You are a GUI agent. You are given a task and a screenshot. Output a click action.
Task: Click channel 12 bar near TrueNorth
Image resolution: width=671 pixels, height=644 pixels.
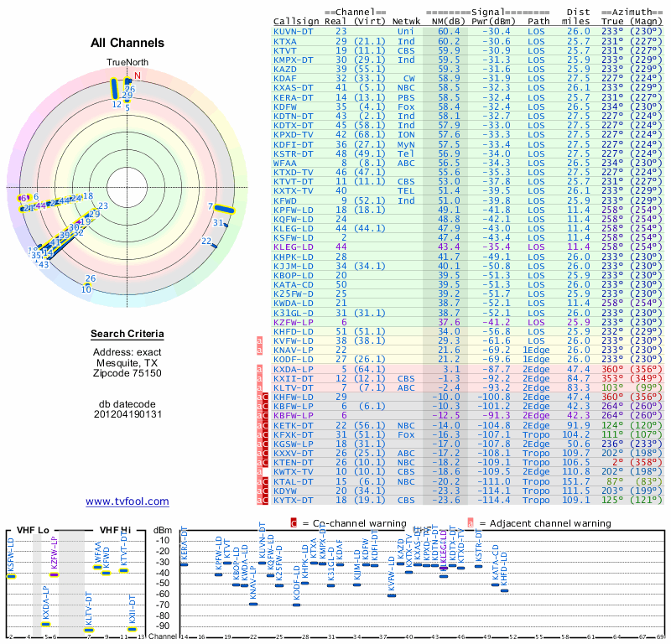(117, 89)
